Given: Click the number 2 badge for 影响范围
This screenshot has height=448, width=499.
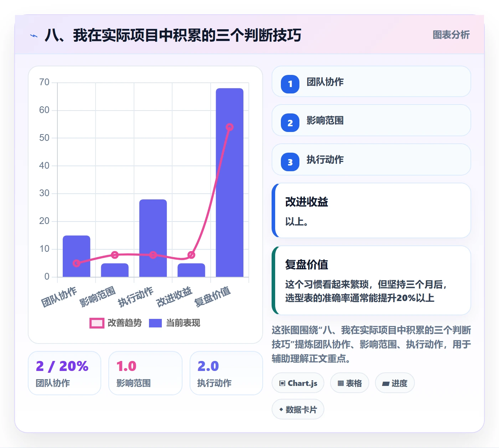Looking at the screenshot, I should pyautogui.click(x=290, y=123).
